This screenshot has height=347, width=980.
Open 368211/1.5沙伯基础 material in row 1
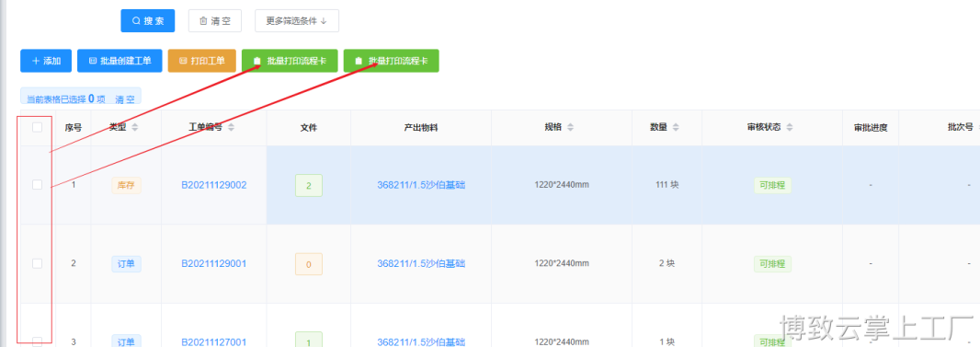421,185
